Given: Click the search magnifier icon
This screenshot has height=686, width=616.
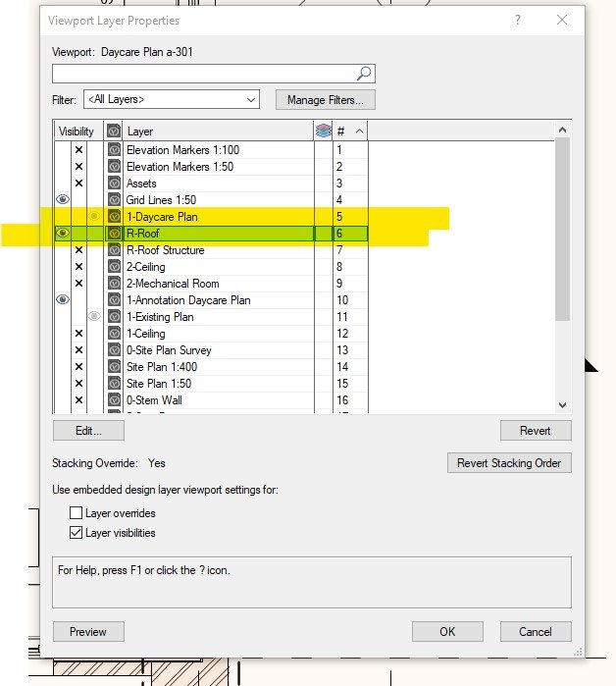Looking at the screenshot, I should 364,74.
